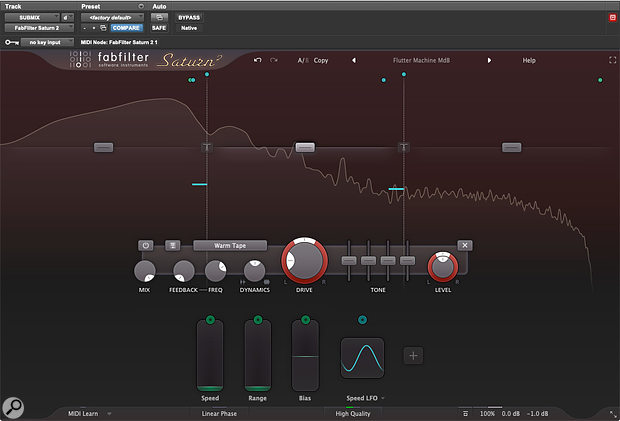Select the next preset plus button

[x=94, y=28]
